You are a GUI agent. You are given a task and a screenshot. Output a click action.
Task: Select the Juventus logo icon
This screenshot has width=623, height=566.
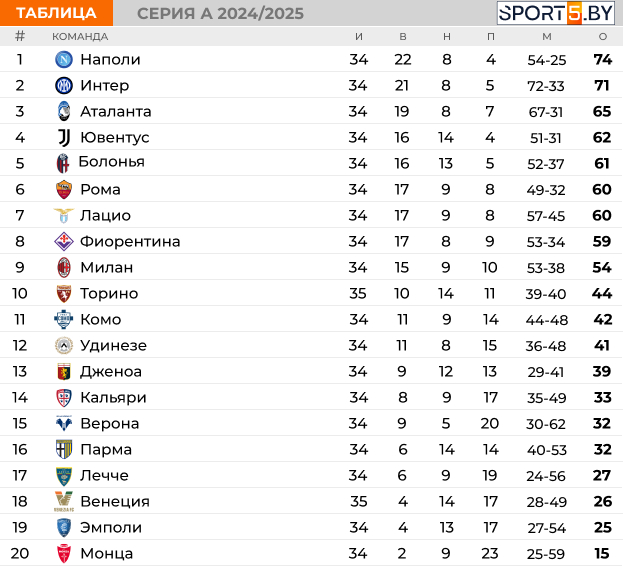[64, 137]
